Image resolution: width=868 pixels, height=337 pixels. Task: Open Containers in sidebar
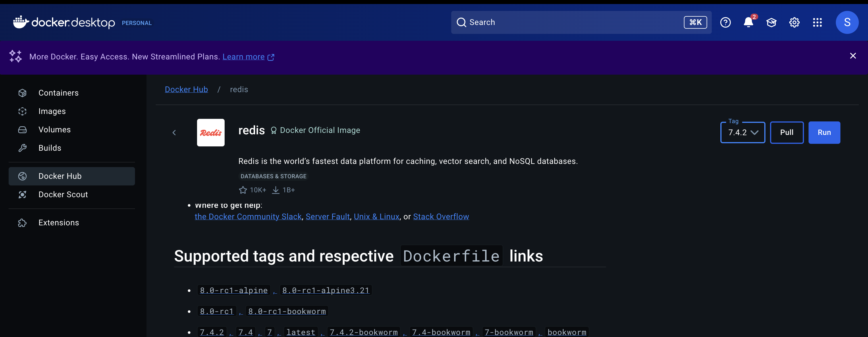pos(58,93)
